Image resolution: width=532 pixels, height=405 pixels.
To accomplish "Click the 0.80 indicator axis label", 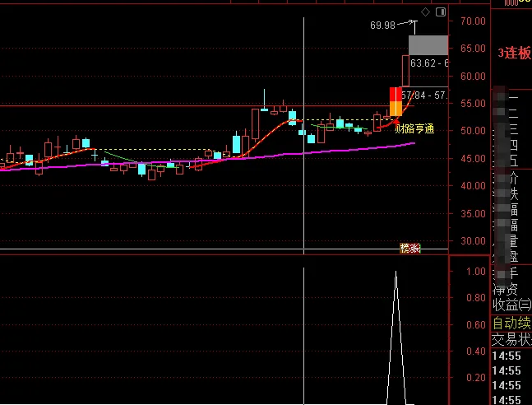I will point(476,298).
